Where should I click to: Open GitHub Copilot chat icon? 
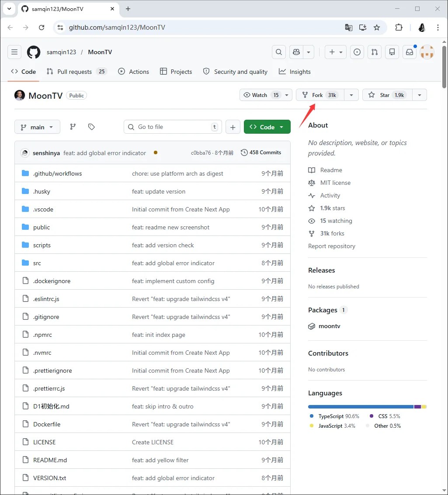tap(296, 52)
